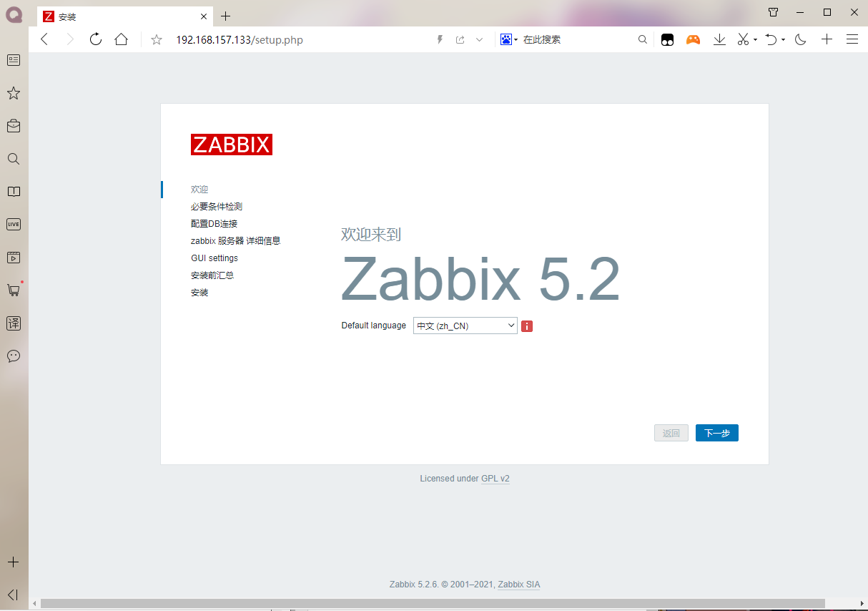The width and height of the screenshot is (868, 611).
Task: Click the browser forward arrow
Action: click(x=69, y=39)
